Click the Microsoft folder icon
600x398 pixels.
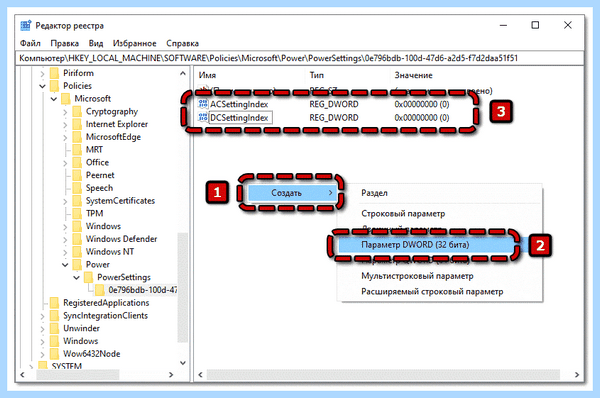pos(66,98)
